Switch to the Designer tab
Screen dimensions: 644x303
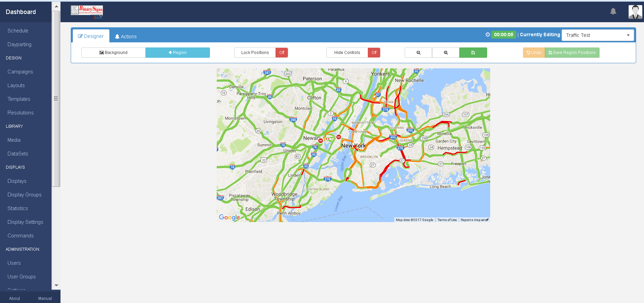[91, 36]
